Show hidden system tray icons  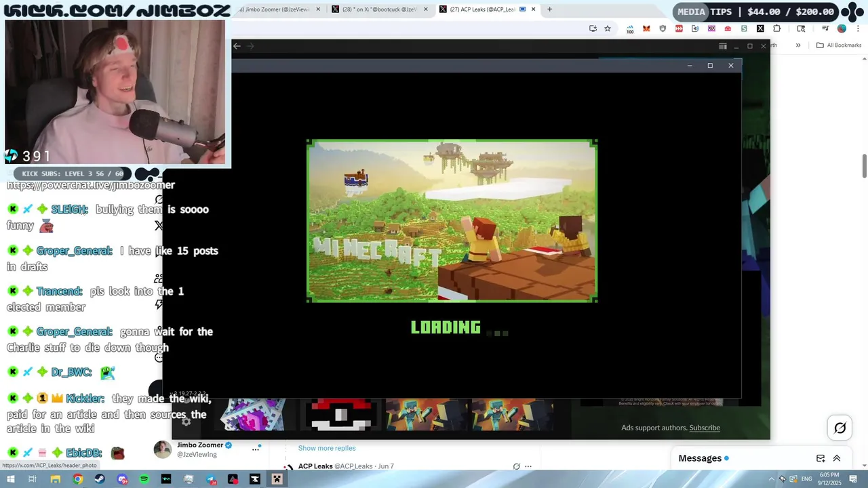[x=771, y=479]
